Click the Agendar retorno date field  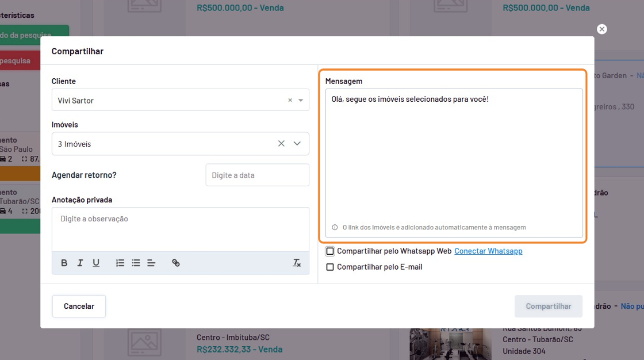tap(257, 175)
